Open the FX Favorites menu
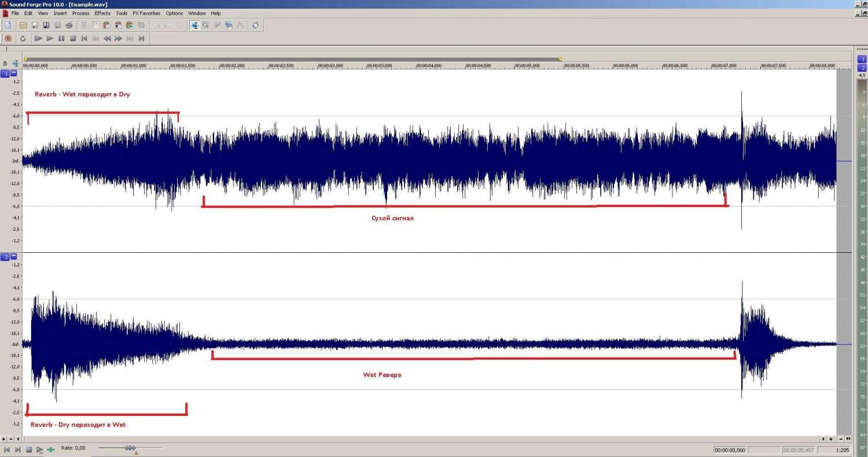Screen dimensions: 868x457 point(146,13)
